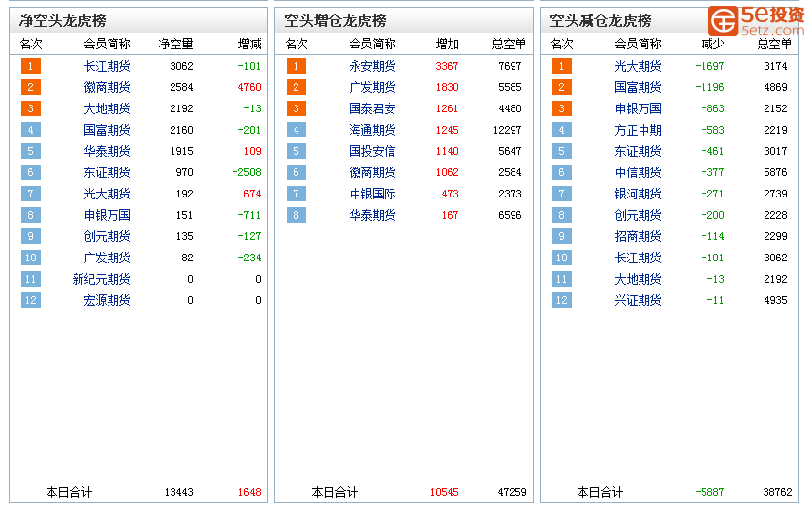This screenshot has width=812, height=516.
Task: Click the 空头减仓龙虎榜 panel title
Action: [x=601, y=20]
